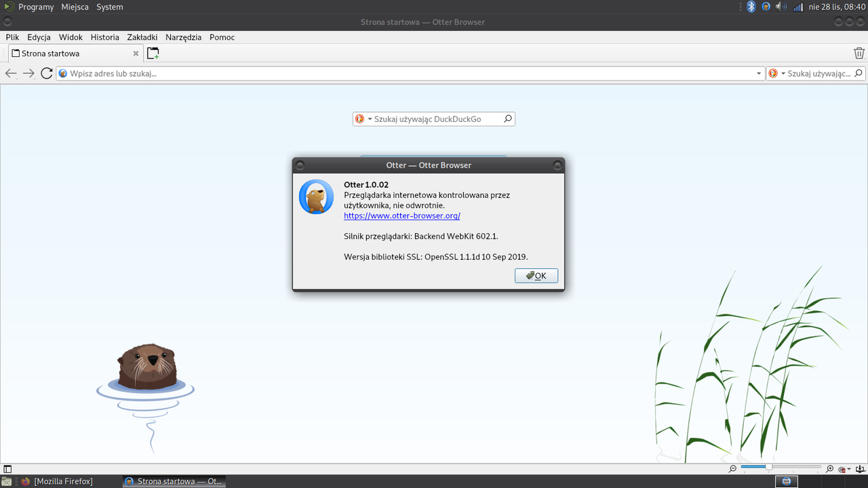Open the Pomoc menu
This screenshot has height=488, width=868.
click(x=222, y=37)
